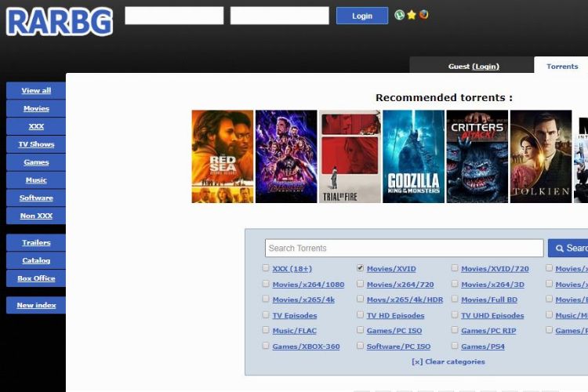The height and width of the screenshot is (392, 588).
Task: Check the Movies/XVID/720 checkbox
Action: (x=455, y=268)
